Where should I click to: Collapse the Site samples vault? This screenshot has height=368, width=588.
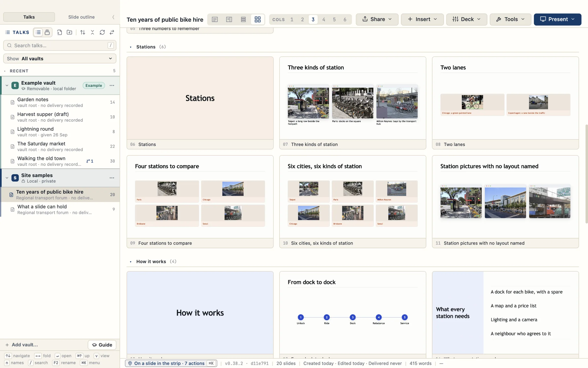7,178
